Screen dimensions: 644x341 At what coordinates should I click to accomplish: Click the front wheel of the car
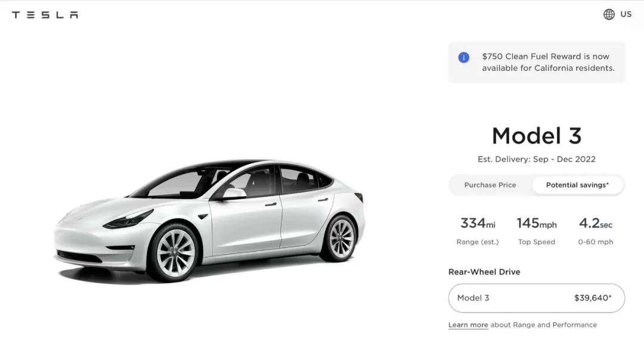174,253
